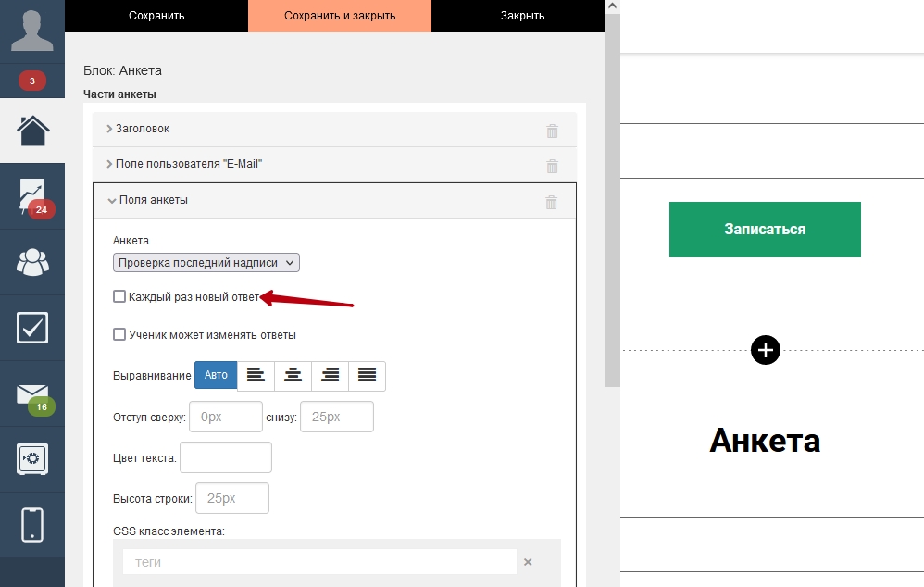Open the analytics chart icon with 24 badge
Image resolution: width=924 pixels, height=587 pixels.
pos(32,196)
